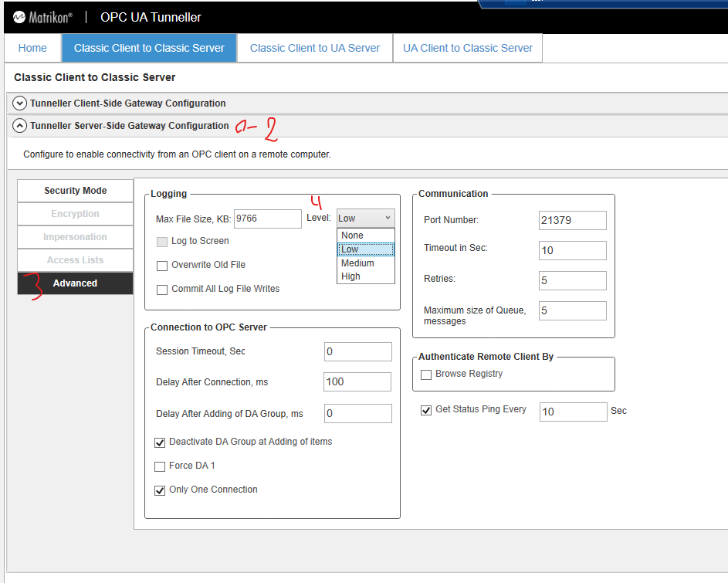Viewport: 728px width, 583px height.
Task: Expand Tunneller Client-Side Gateway Configuration chevron
Action: [x=19, y=103]
